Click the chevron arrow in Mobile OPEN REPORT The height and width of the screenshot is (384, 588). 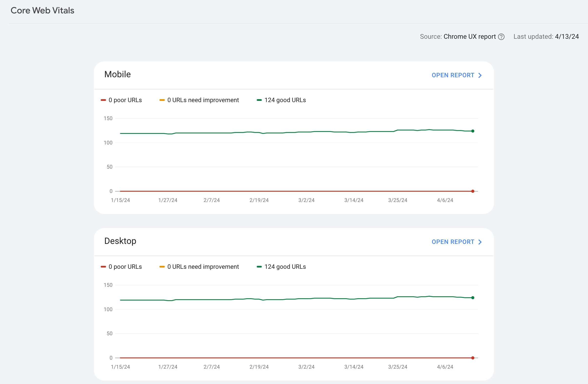click(x=480, y=75)
